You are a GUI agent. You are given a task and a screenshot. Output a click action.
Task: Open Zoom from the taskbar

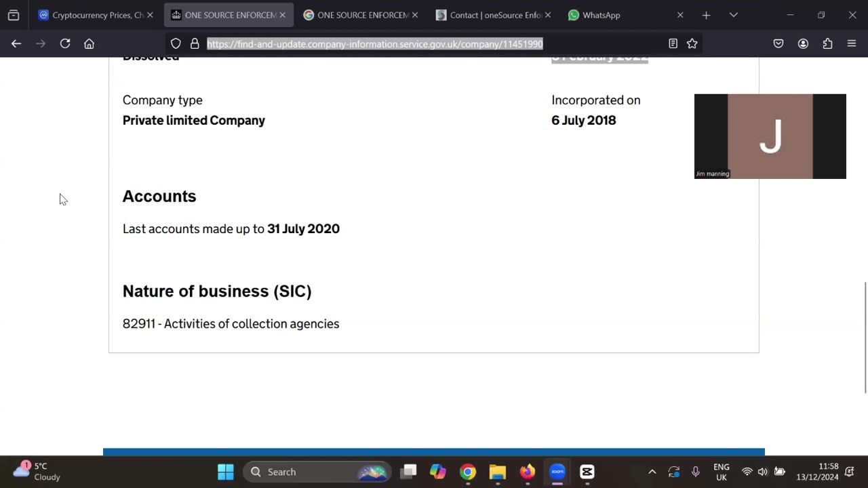[557, 472]
